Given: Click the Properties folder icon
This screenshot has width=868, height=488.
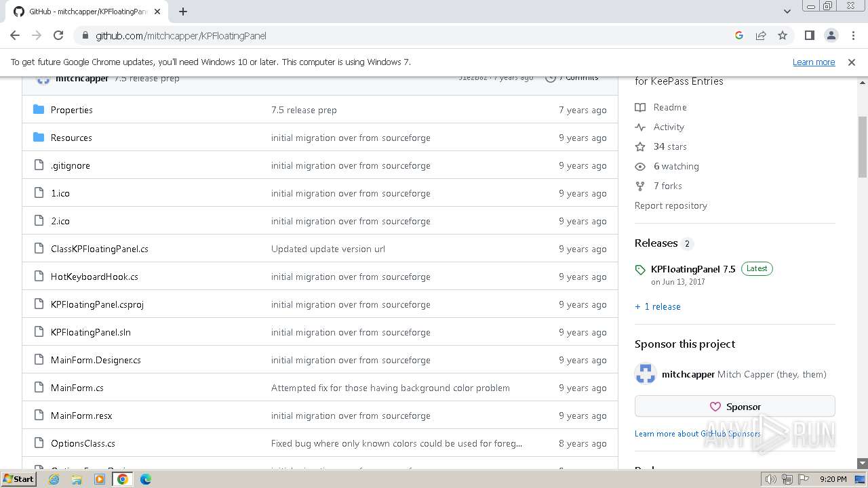Looking at the screenshot, I should tap(39, 110).
